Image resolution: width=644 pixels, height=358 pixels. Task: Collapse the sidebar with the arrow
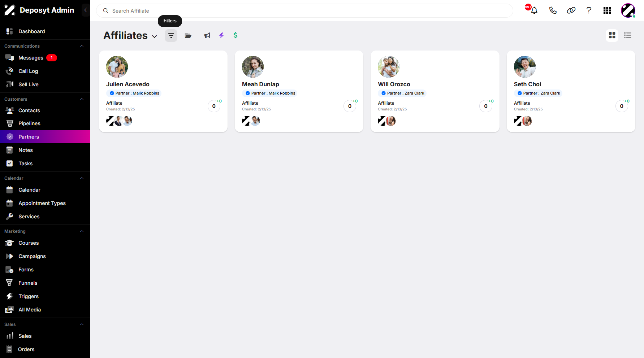[86, 10]
